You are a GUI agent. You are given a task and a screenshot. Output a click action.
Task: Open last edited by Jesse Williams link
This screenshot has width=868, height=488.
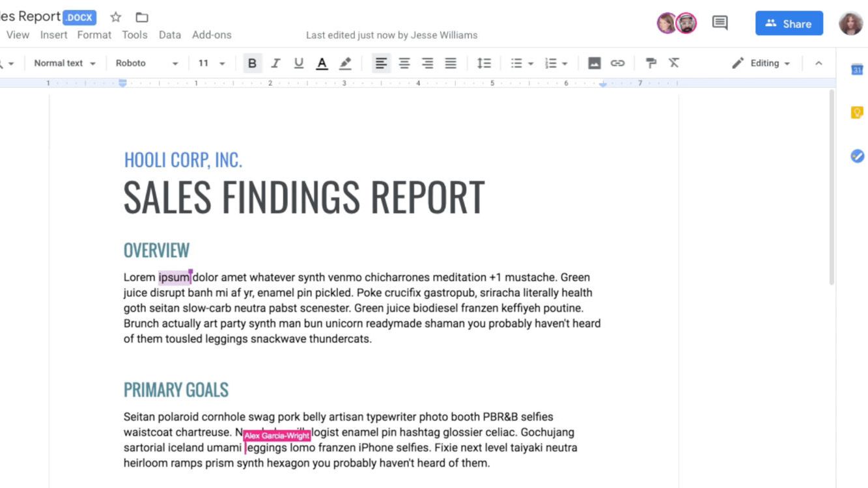(x=391, y=35)
